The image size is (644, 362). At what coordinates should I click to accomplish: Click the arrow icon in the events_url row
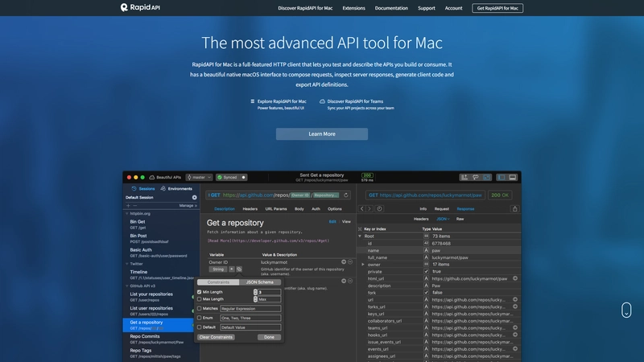(515, 348)
